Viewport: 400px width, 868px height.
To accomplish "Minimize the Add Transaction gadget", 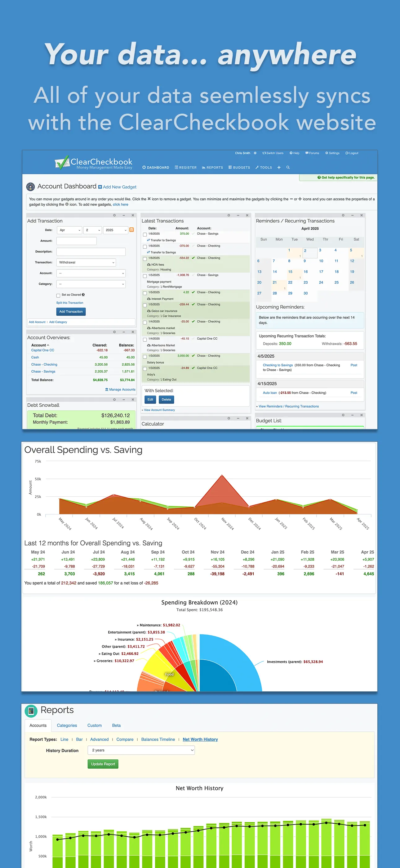I will click(124, 215).
